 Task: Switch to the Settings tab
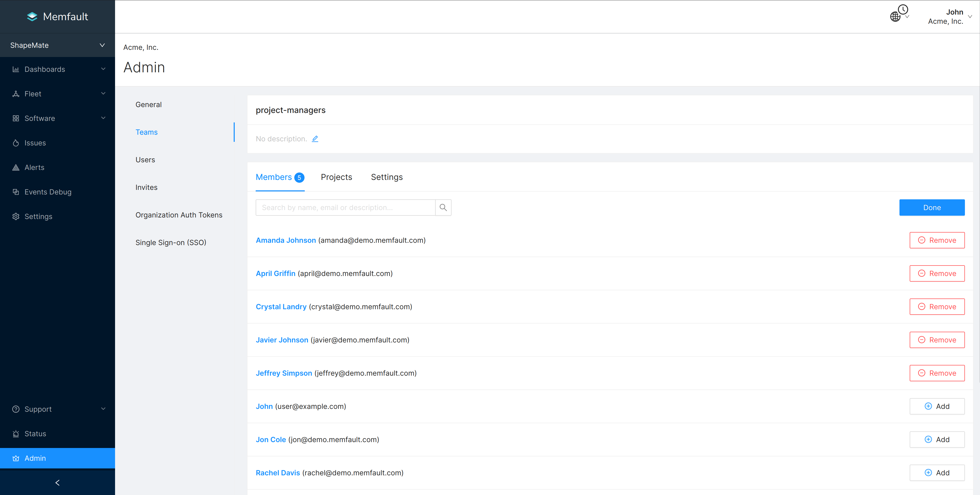tap(387, 177)
